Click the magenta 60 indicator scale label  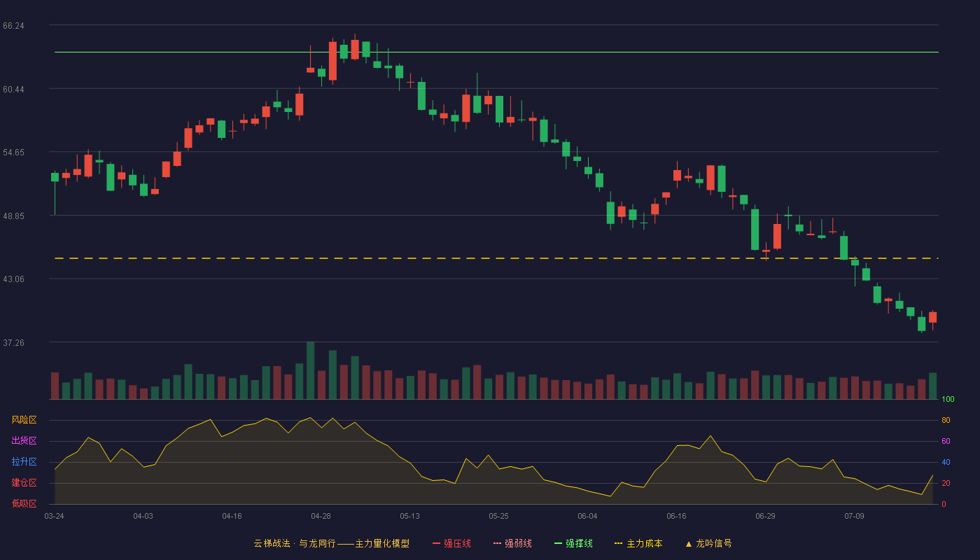pos(946,441)
